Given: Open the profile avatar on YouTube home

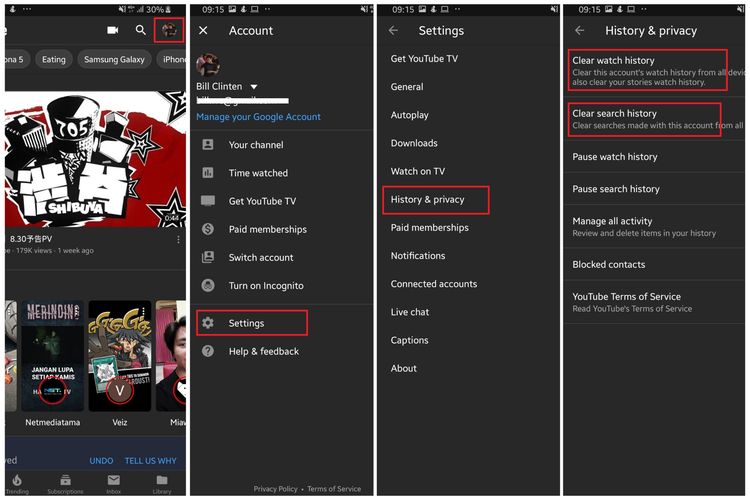Looking at the screenshot, I should 169,30.
